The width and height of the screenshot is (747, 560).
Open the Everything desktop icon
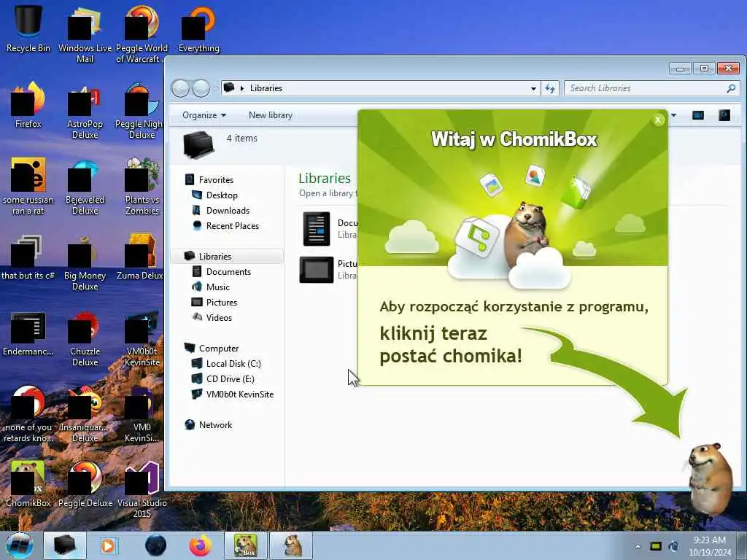[x=198, y=28]
